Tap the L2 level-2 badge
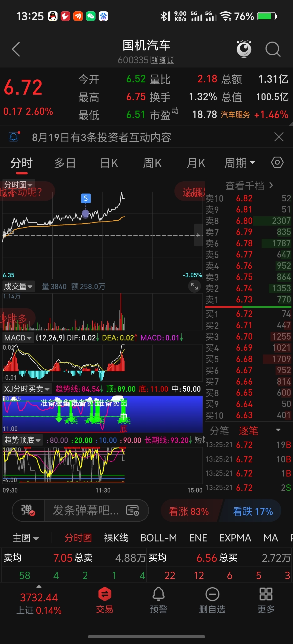Screen dimensions: 293x644 click(x=170, y=60)
